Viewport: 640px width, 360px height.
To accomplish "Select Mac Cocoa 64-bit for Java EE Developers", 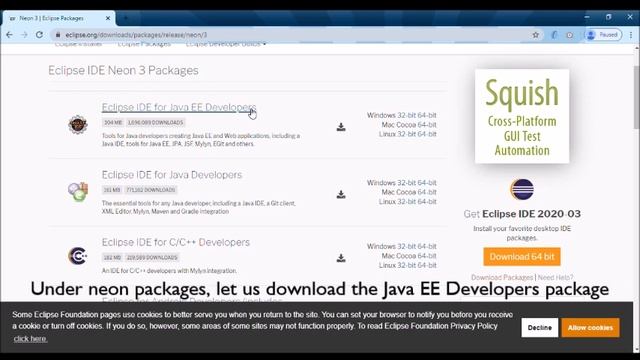I will 427,125.
